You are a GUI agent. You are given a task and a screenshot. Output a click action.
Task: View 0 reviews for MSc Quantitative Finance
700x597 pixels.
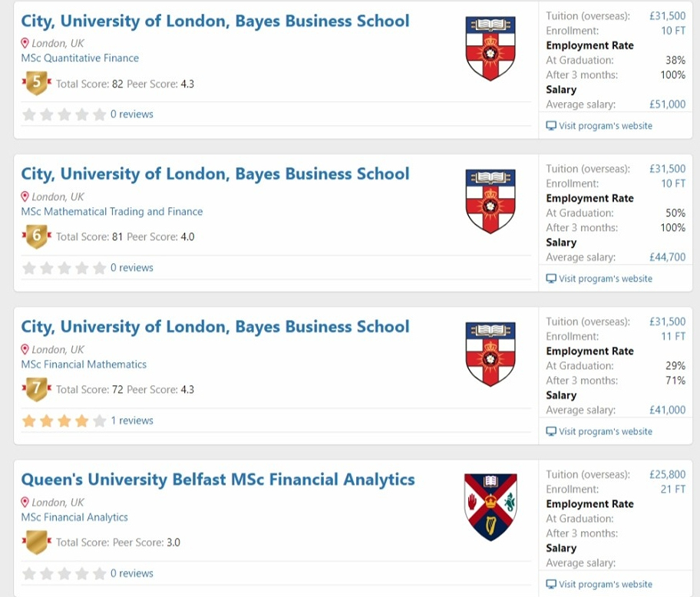tap(132, 114)
